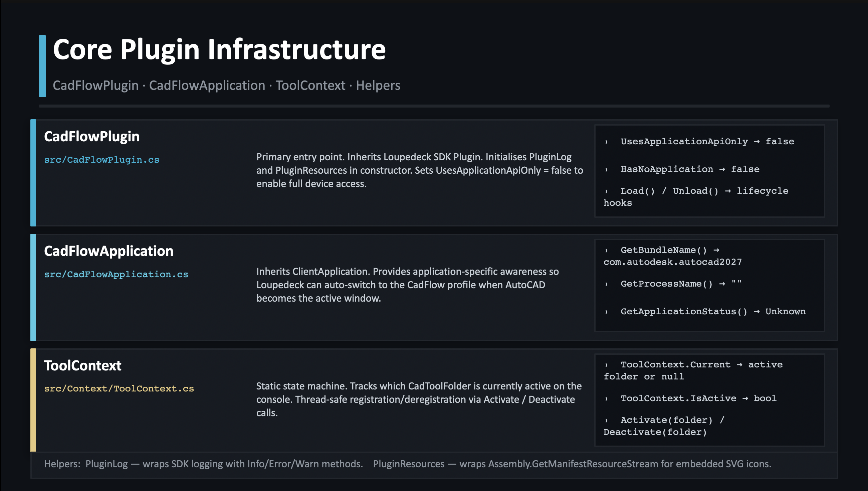Click chevron next to GetProcessName() entry
This screenshot has height=491, width=868.
point(606,284)
